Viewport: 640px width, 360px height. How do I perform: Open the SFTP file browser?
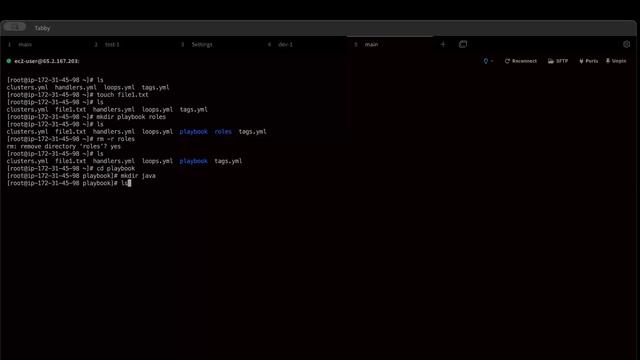pyautogui.click(x=558, y=61)
